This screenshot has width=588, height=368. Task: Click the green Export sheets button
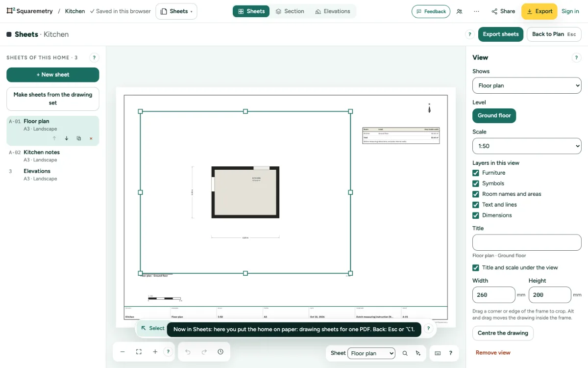pyautogui.click(x=501, y=34)
